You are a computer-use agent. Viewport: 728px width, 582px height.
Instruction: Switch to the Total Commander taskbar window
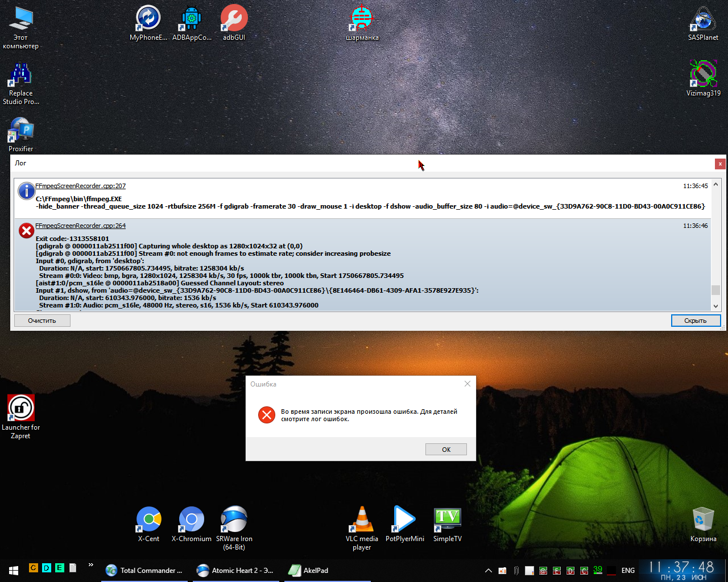click(x=144, y=570)
